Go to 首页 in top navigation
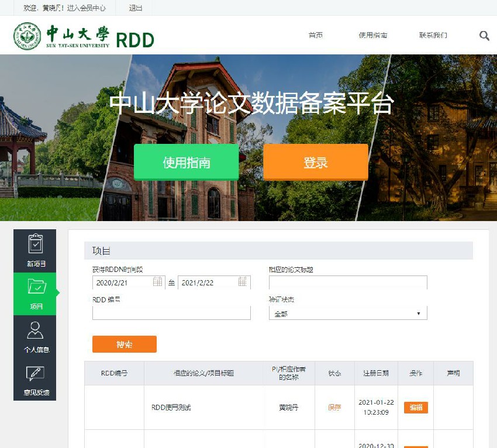Viewport: 497px width, 448px height. tap(315, 35)
